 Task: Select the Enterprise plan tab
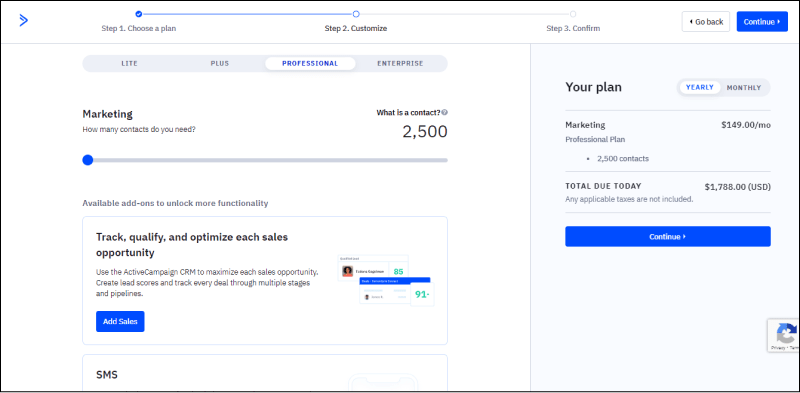[x=401, y=64]
